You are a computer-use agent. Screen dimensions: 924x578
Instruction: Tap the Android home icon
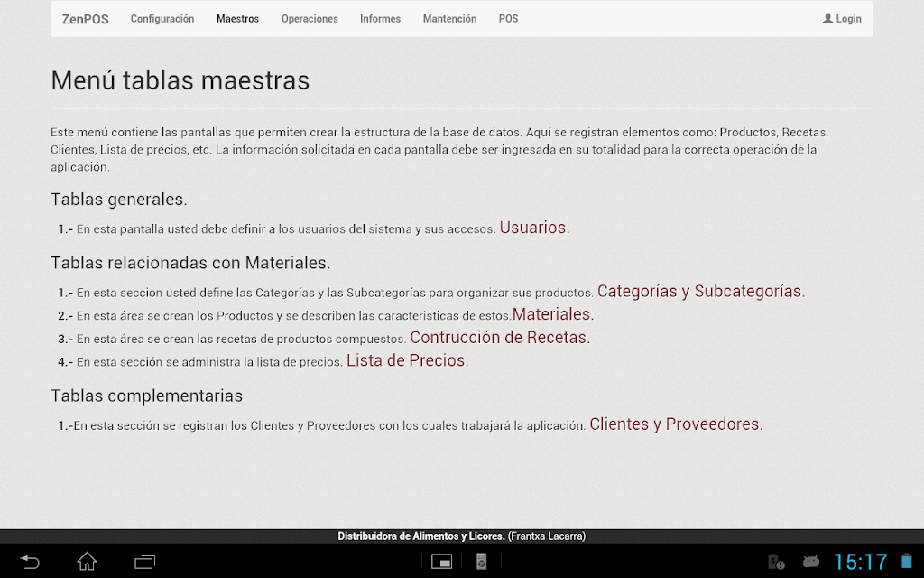[87, 562]
